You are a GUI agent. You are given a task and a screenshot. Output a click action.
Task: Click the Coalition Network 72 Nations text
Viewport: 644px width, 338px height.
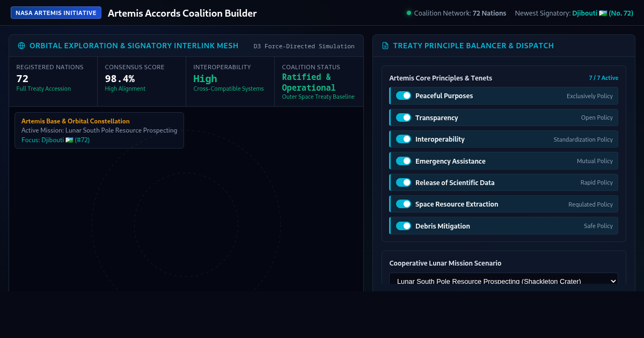pos(460,13)
